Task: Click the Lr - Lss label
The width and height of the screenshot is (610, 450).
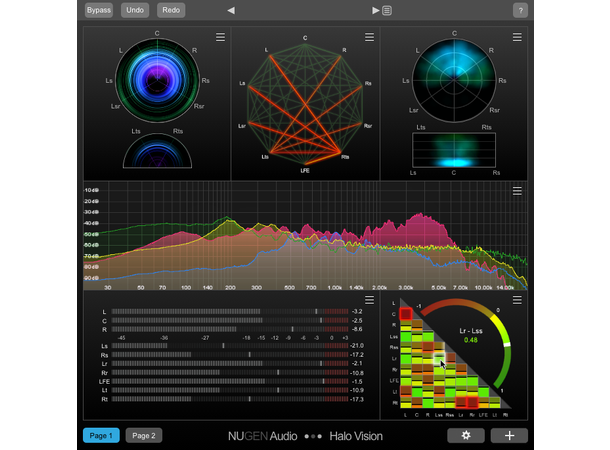Action: coord(471,331)
